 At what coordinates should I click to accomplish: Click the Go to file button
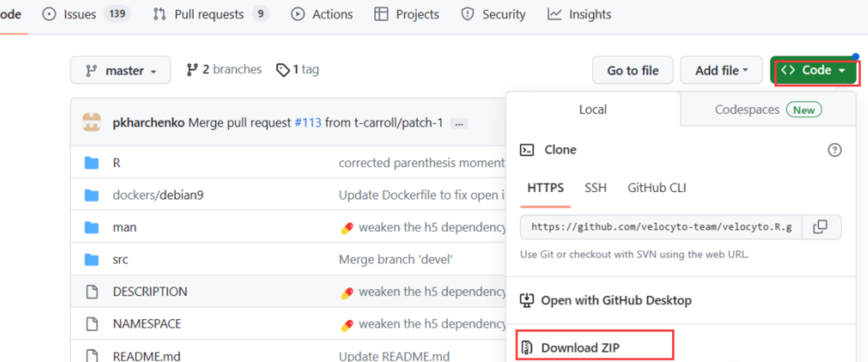(633, 70)
